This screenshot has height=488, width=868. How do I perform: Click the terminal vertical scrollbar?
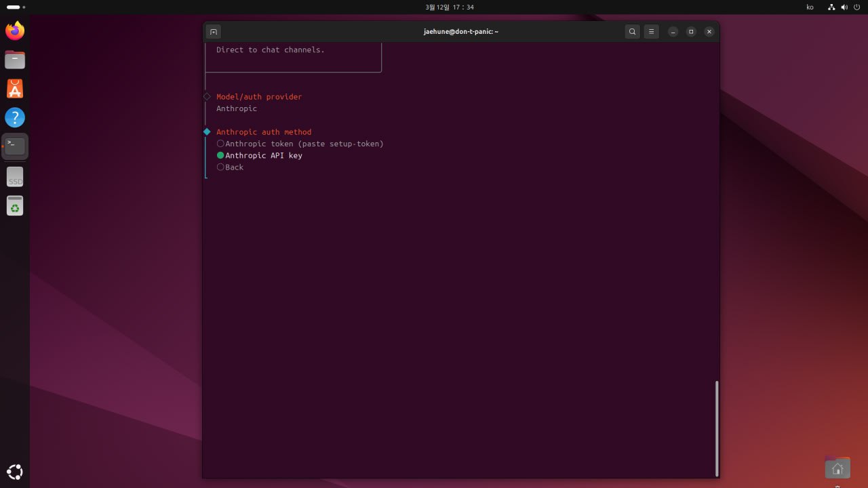pyautogui.click(x=716, y=428)
